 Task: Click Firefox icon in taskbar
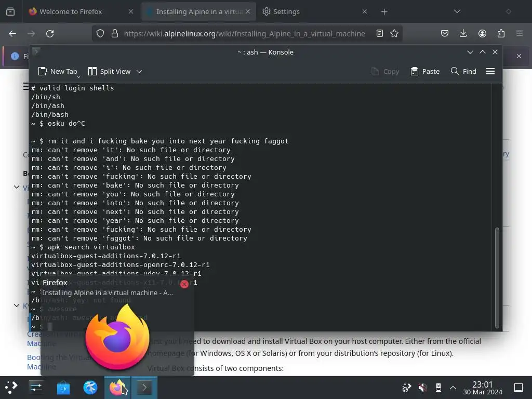point(117,388)
